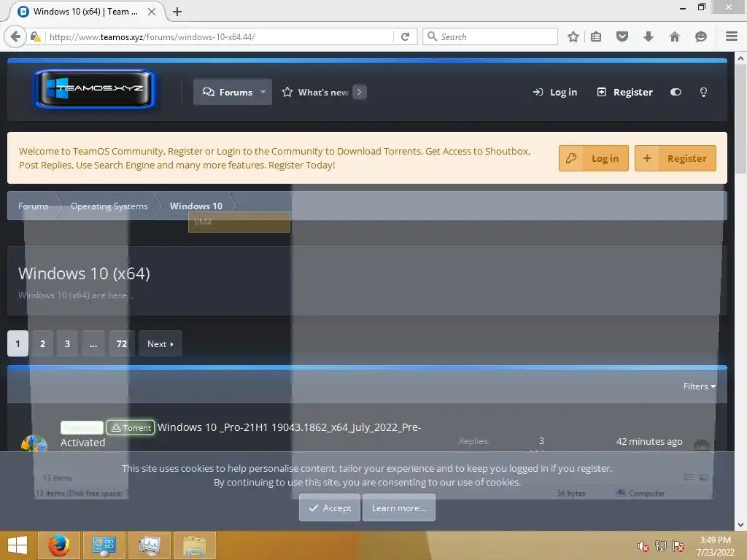747x560 pixels.
Task: Open the Filters dropdown
Action: click(x=700, y=386)
